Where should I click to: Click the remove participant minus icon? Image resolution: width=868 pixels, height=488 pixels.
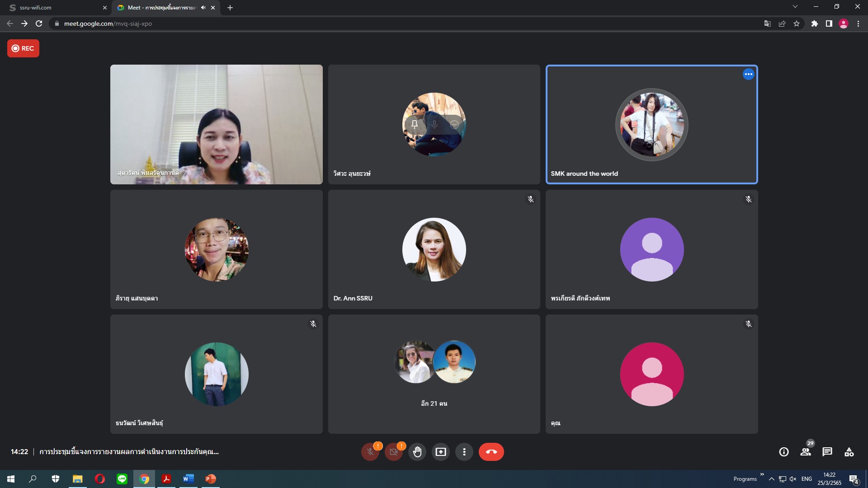click(x=454, y=124)
